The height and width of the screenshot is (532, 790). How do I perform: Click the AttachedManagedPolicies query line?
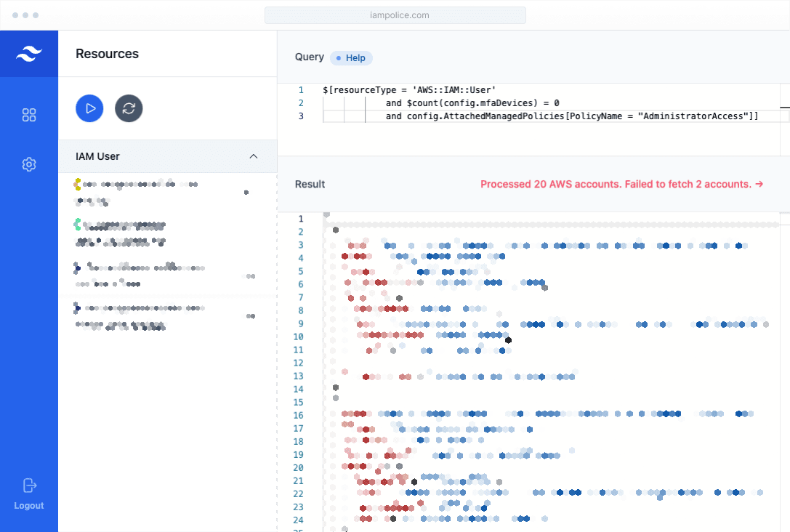(x=572, y=116)
